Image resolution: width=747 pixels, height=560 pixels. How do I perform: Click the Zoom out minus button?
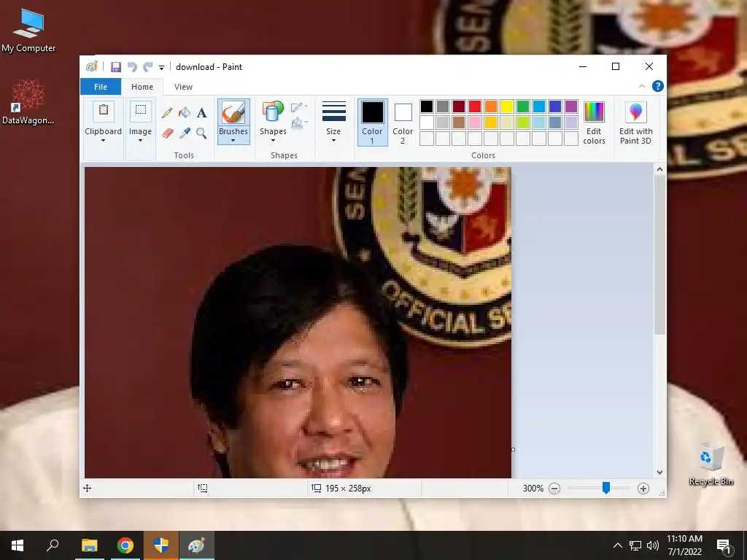[554, 489]
